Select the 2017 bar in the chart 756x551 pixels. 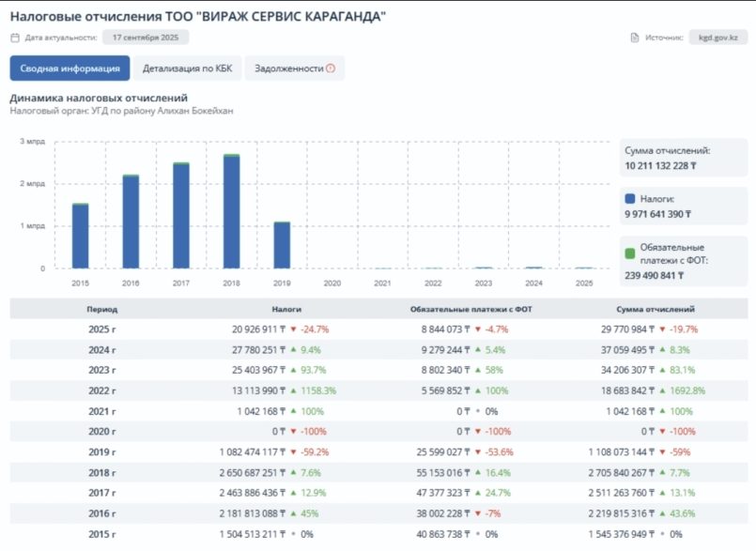click(181, 216)
